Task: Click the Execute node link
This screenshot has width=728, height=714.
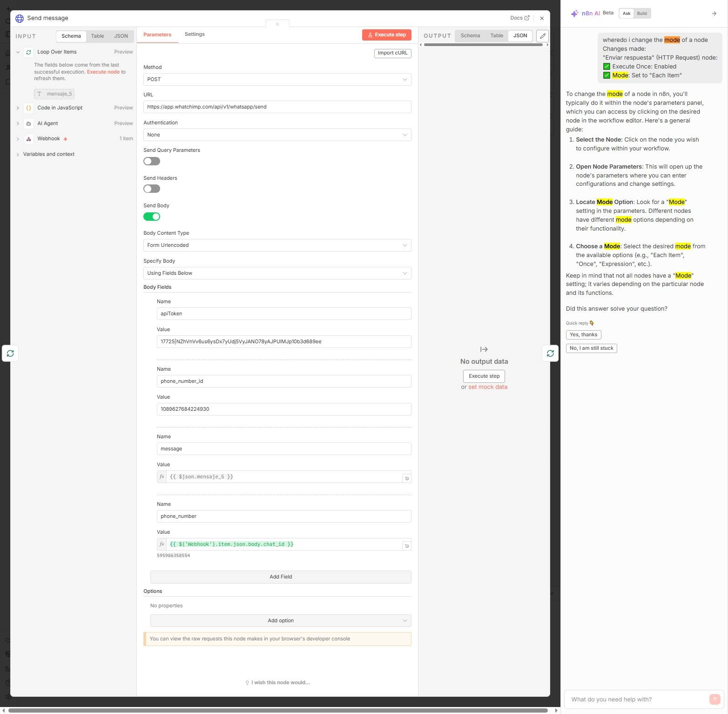Action: 103,72
